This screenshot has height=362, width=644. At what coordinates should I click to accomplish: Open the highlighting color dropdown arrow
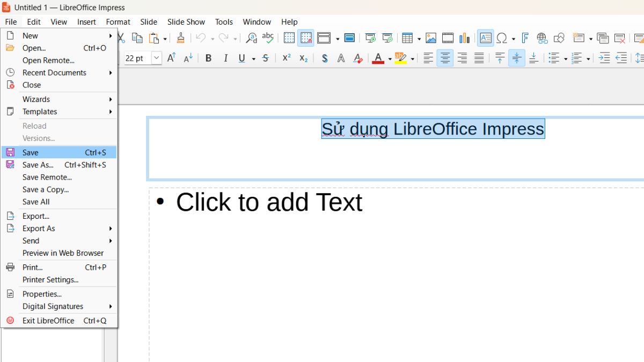point(412,58)
